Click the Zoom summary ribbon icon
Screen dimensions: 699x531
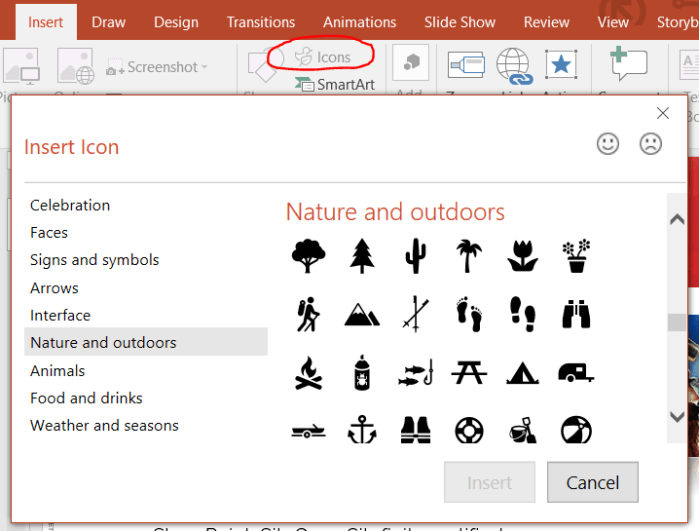466,65
